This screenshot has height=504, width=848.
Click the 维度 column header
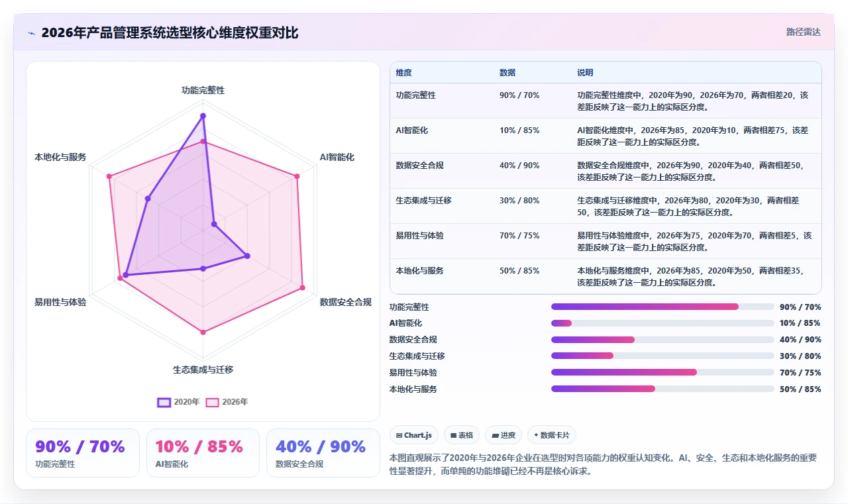(404, 73)
